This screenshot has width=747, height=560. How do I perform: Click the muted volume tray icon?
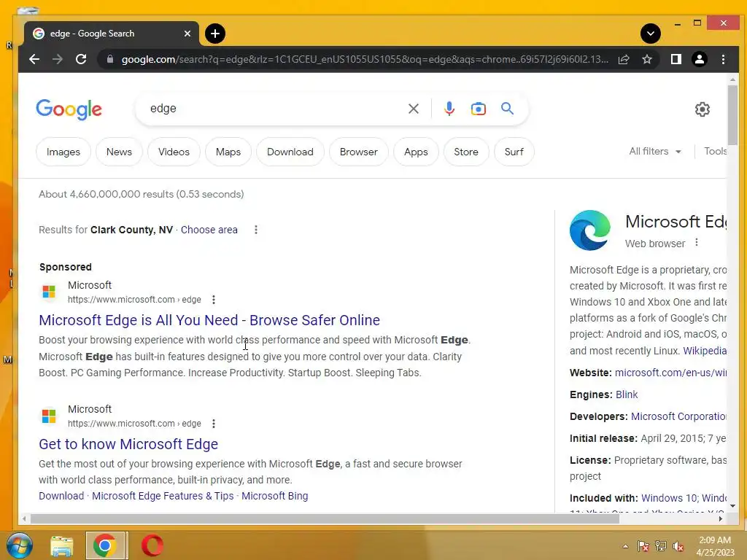[678, 547]
